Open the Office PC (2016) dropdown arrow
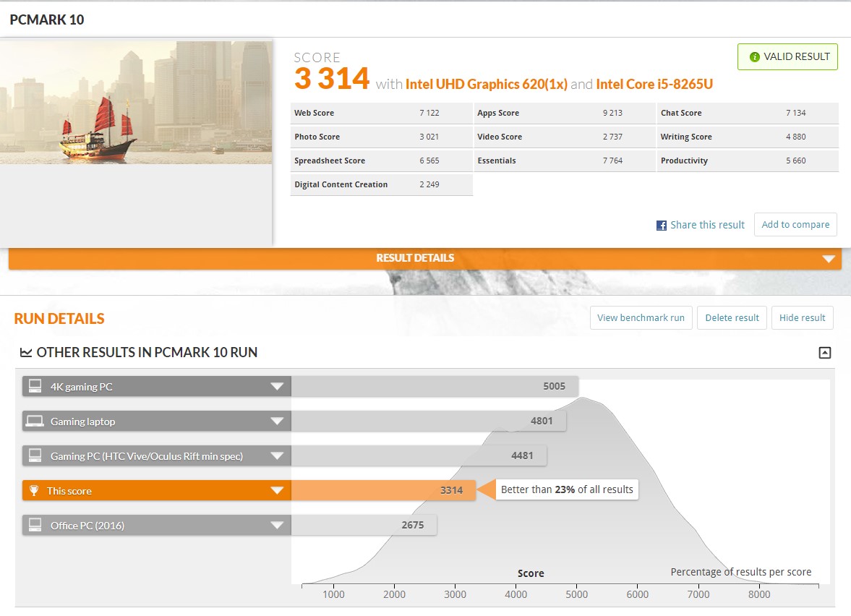The width and height of the screenshot is (851, 616). (276, 526)
